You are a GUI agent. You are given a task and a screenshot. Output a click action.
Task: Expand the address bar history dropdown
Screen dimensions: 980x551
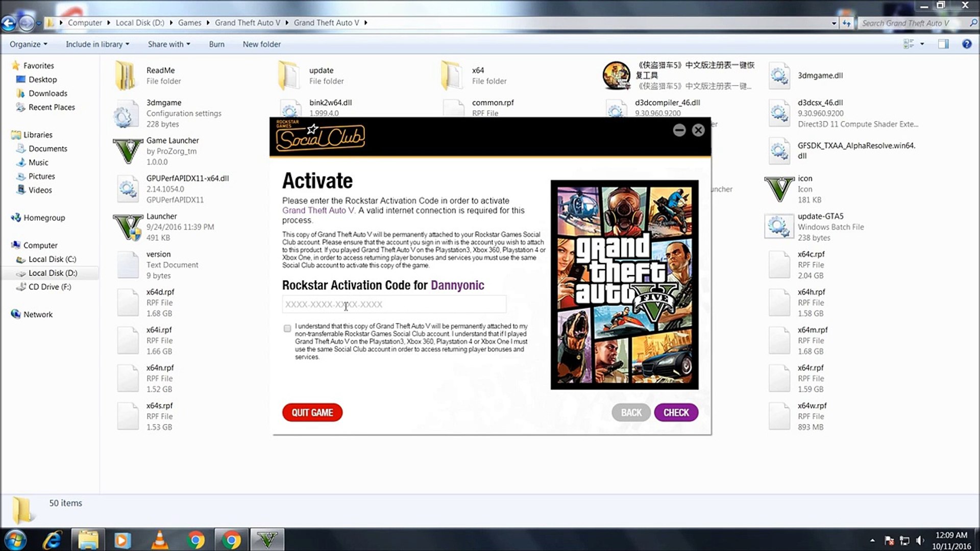834,23
